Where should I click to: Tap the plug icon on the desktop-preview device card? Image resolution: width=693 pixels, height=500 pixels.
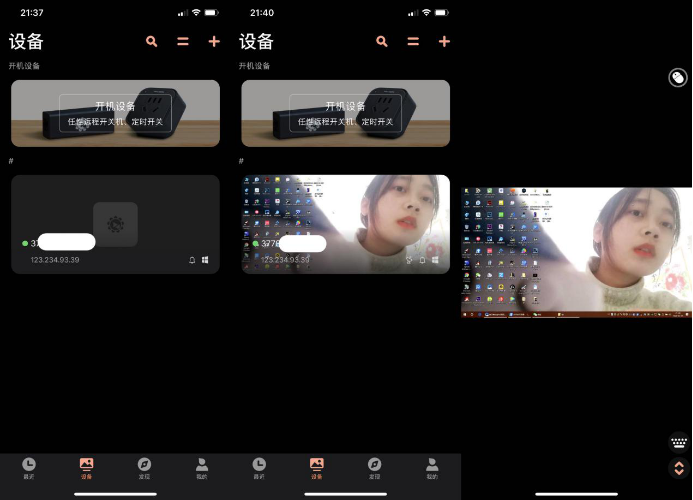409,260
